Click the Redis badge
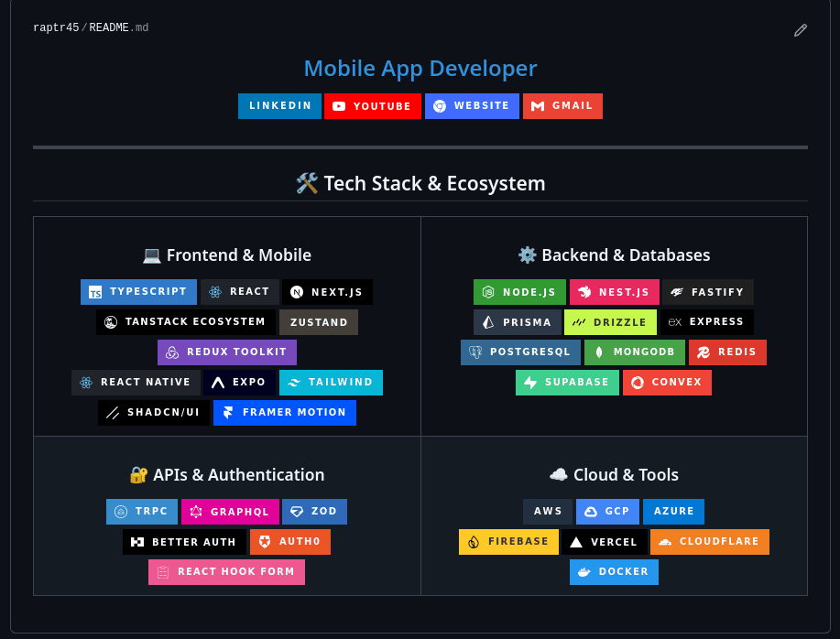The height and width of the screenshot is (639, 840). click(x=727, y=352)
